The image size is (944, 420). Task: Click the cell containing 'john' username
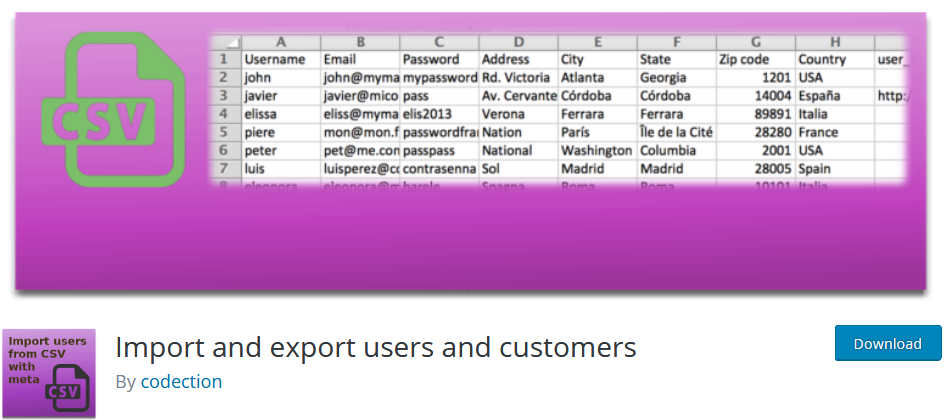(x=280, y=78)
